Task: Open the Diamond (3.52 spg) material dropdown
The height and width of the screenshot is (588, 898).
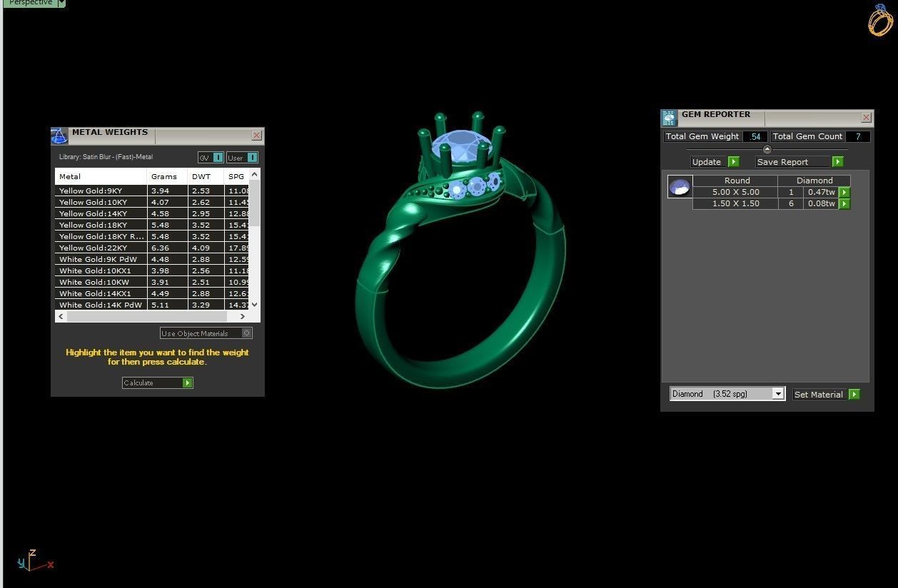Action: 727,394
